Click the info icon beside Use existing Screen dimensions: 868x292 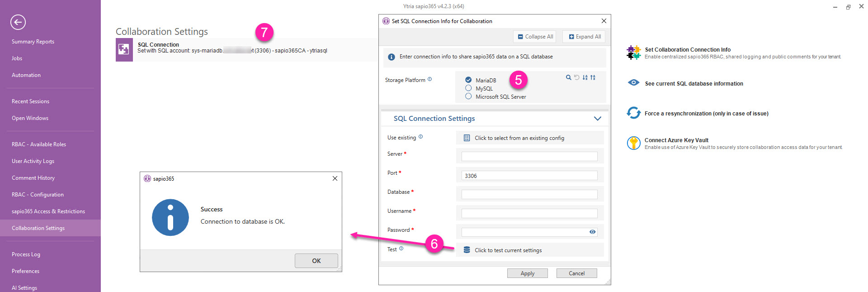pyautogui.click(x=420, y=137)
